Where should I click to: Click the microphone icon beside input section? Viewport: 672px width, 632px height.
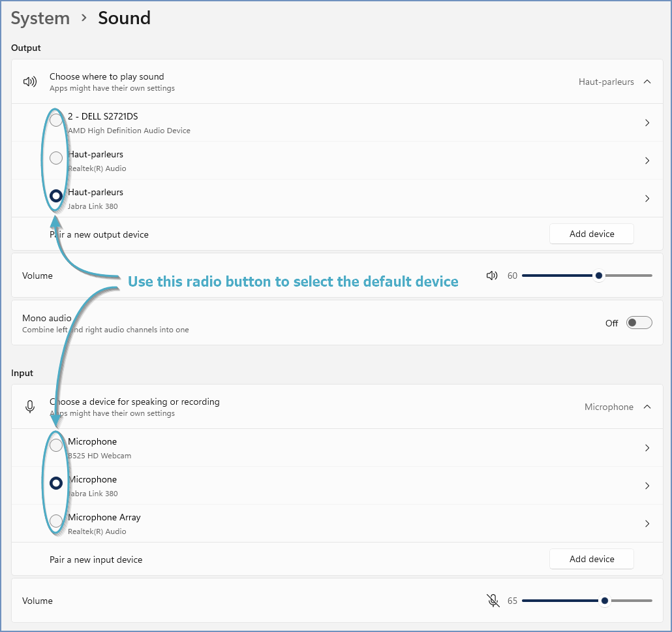tap(30, 406)
